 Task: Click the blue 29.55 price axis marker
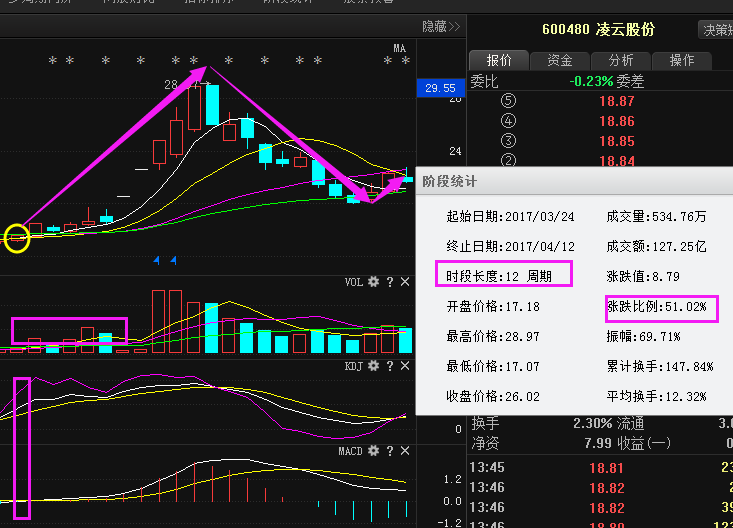pos(440,88)
